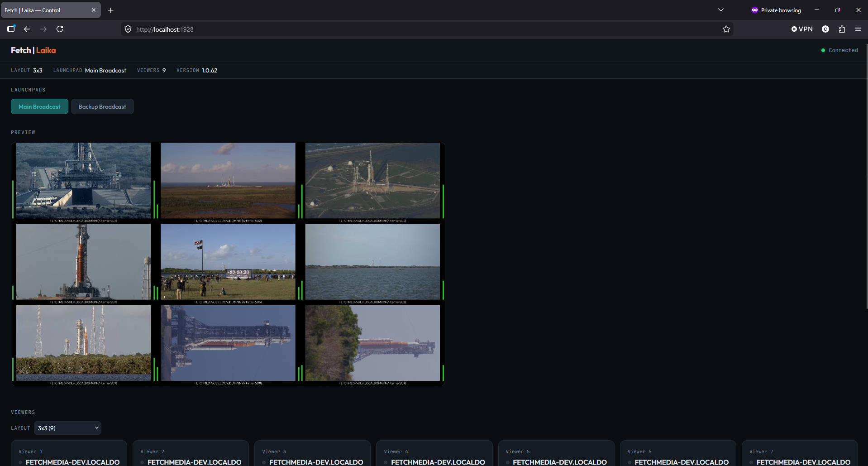
Task: Open a new browser tab
Action: [110, 10]
